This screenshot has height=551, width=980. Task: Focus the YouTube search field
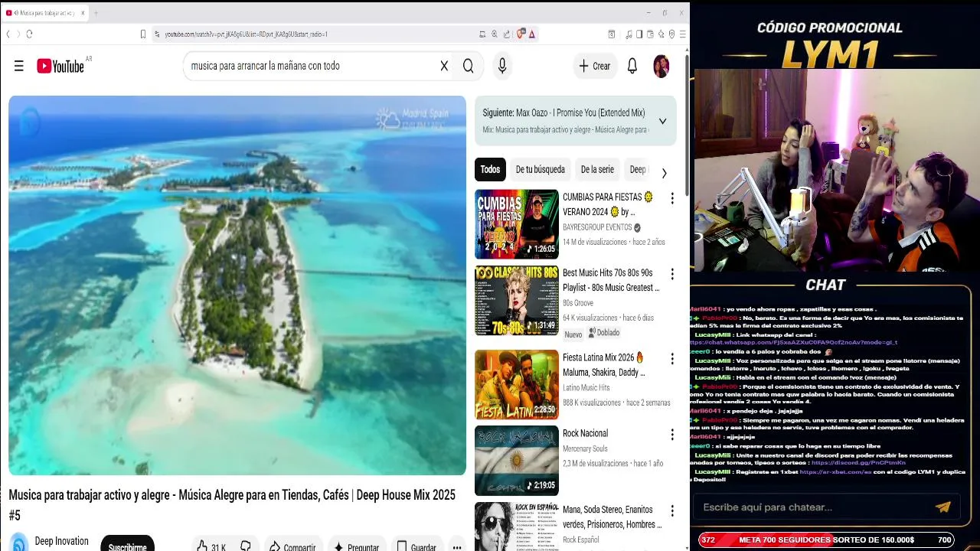(310, 66)
